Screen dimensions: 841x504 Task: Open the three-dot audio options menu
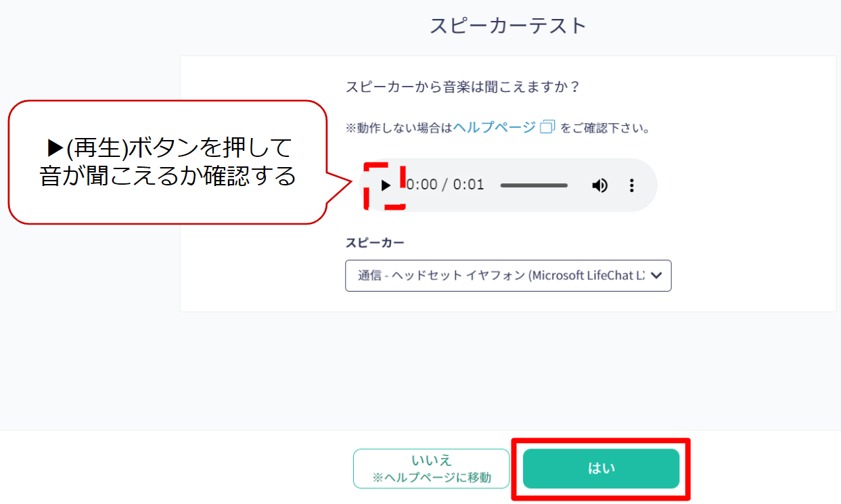pos(632,185)
